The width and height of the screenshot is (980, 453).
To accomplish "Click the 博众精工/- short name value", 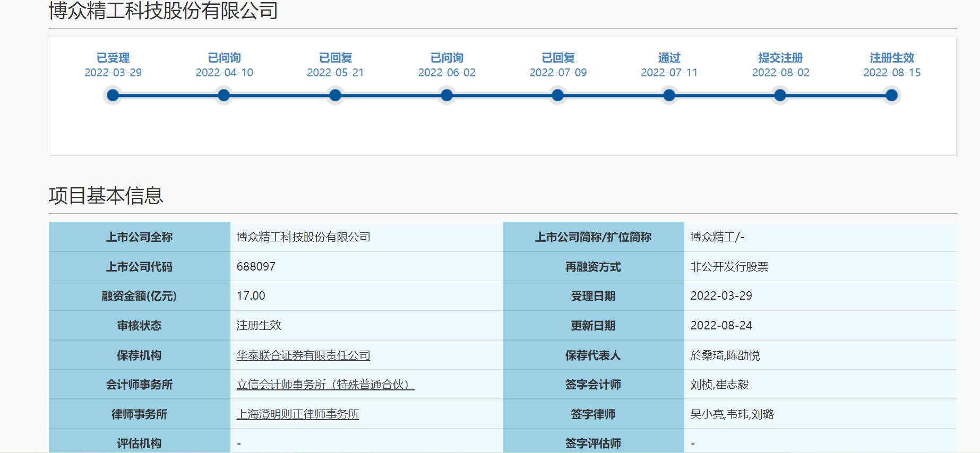I will tap(717, 237).
